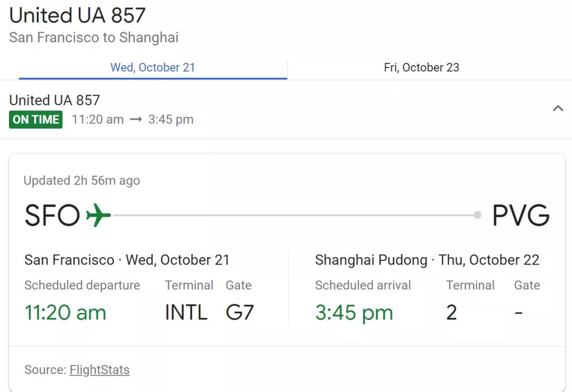
Task: Click the green ON TIME status badge
Action: coord(36,120)
